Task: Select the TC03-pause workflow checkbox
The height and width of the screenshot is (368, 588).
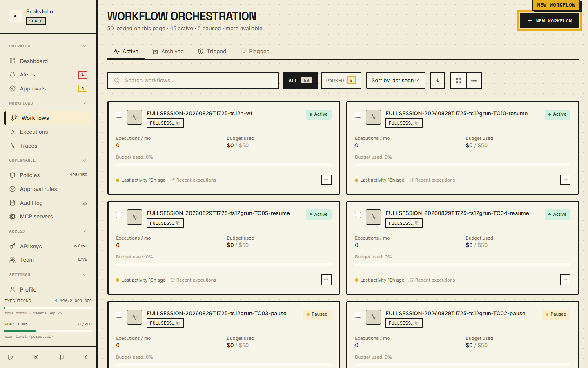Action: point(119,314)
